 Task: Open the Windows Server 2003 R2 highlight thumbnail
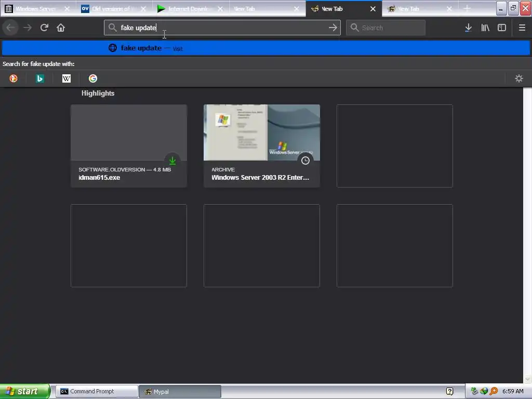262,132
